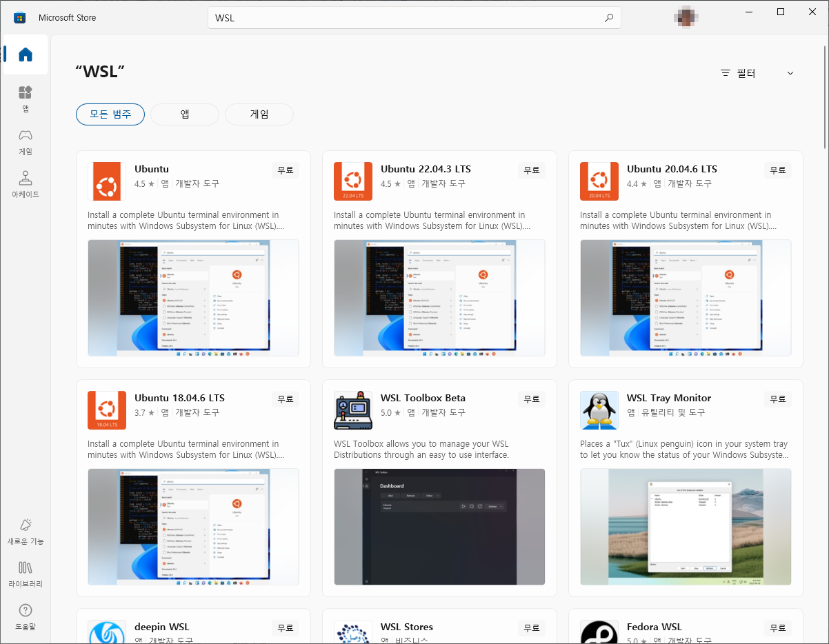
Task: Go to the 앱 (Apps) section in the sidebar
Action: (26, 99)
